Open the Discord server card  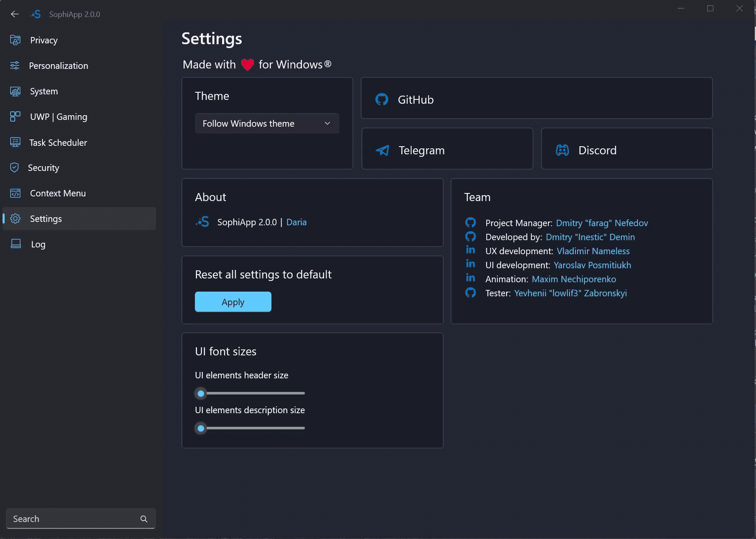626,149
